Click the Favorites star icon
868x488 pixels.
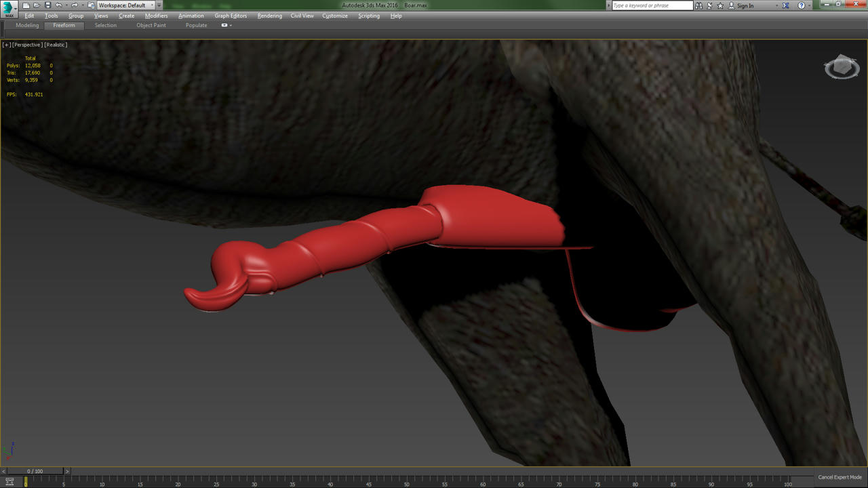pos(720,5)
